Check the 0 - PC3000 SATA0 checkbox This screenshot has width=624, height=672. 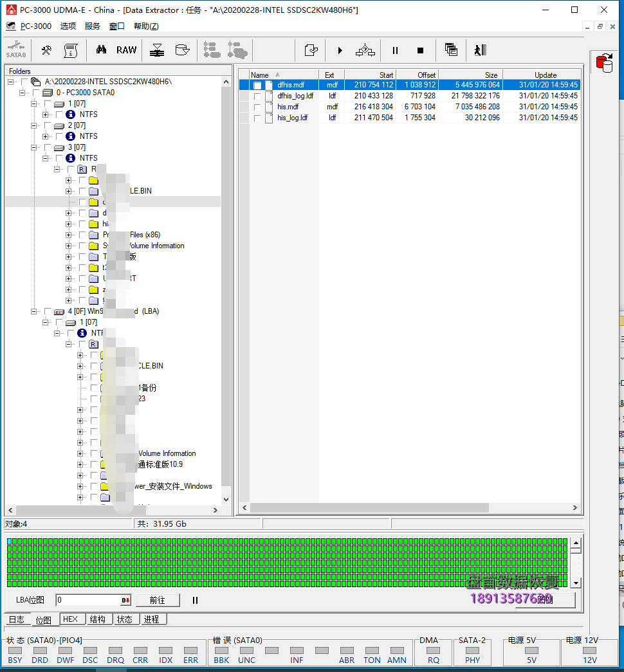click(x=36, y=93)
